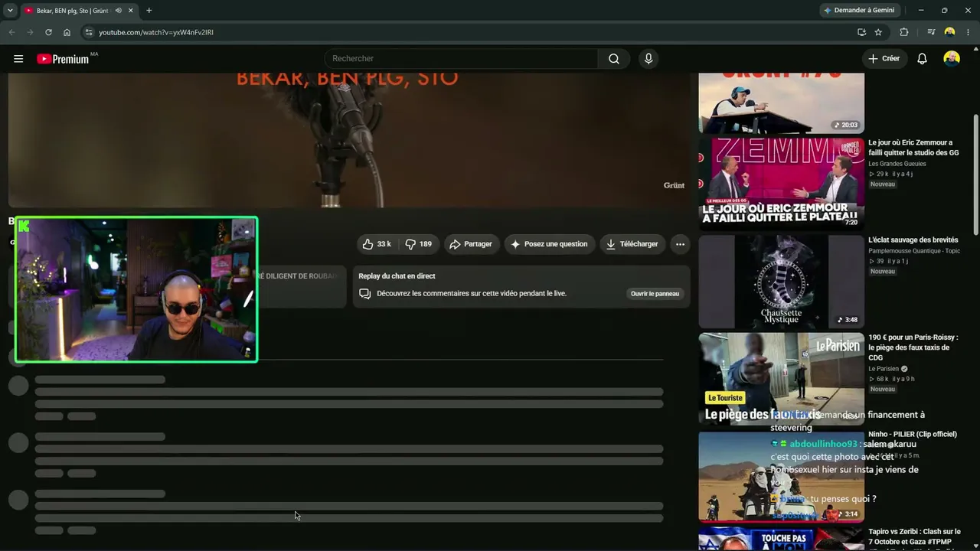Share the video with Partager

471,244
